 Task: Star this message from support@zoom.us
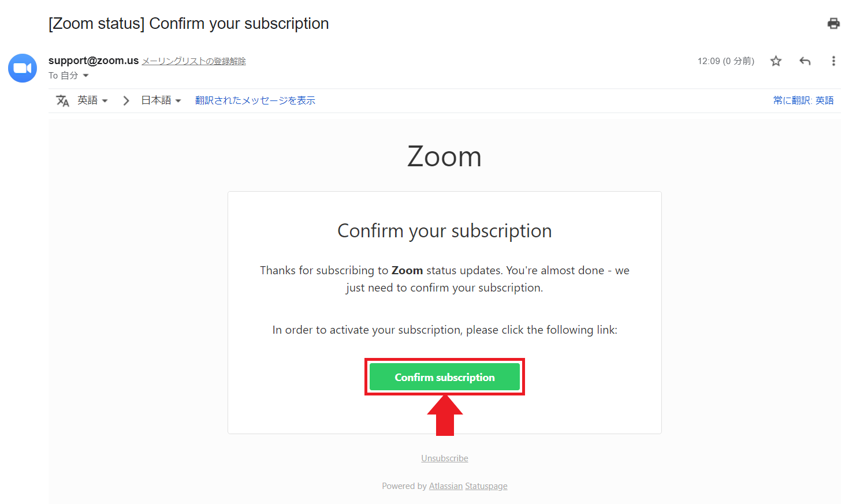point(776,61)
